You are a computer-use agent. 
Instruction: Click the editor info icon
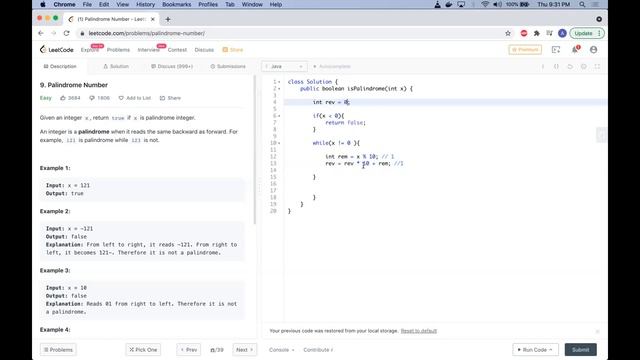(x=543, y=67)
